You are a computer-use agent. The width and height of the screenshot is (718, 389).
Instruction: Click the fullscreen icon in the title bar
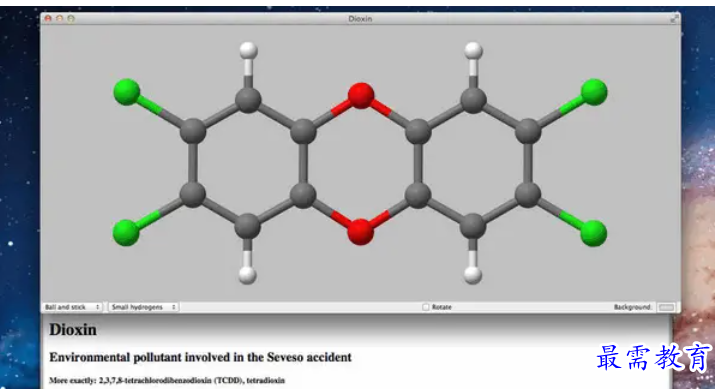(674, 19)
